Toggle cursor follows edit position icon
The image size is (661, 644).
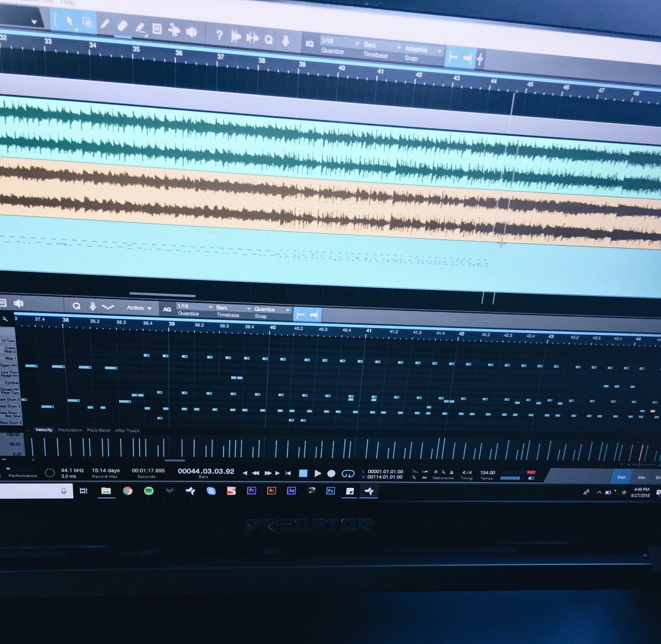click(480, 59)
